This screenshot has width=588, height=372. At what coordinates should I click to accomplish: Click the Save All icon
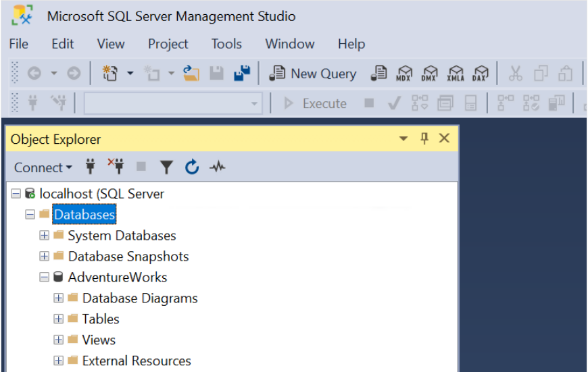[242, 73]
